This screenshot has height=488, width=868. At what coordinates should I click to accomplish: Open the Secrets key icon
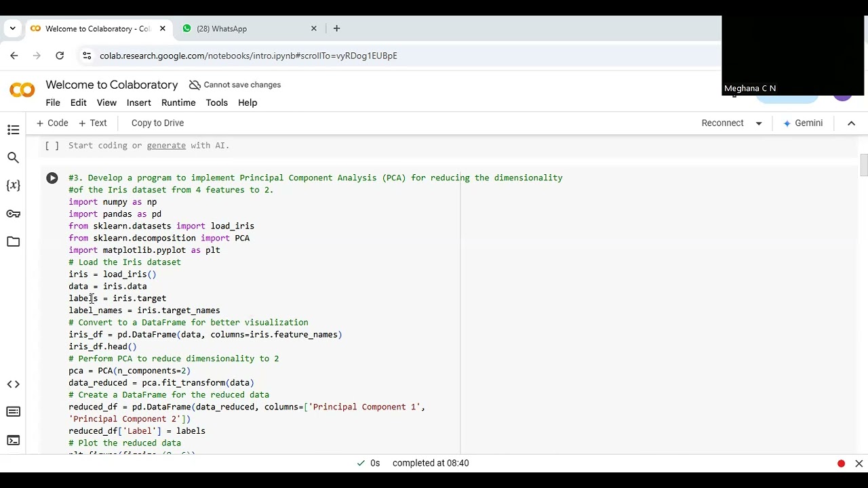point(13,213)
